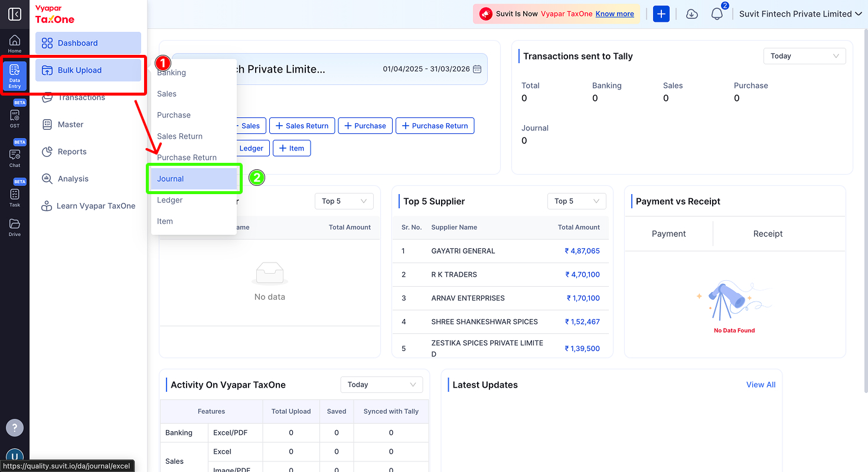This screenshot has width=868, height=472.
Task: Switch to the Receipt tab
Action: 768,234
